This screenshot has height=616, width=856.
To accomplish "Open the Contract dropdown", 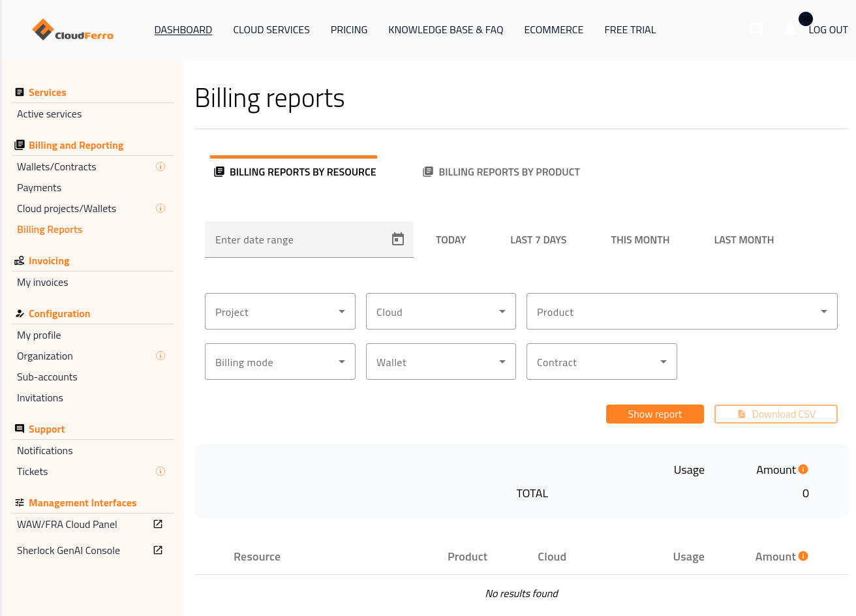I will tap(601, 362).
